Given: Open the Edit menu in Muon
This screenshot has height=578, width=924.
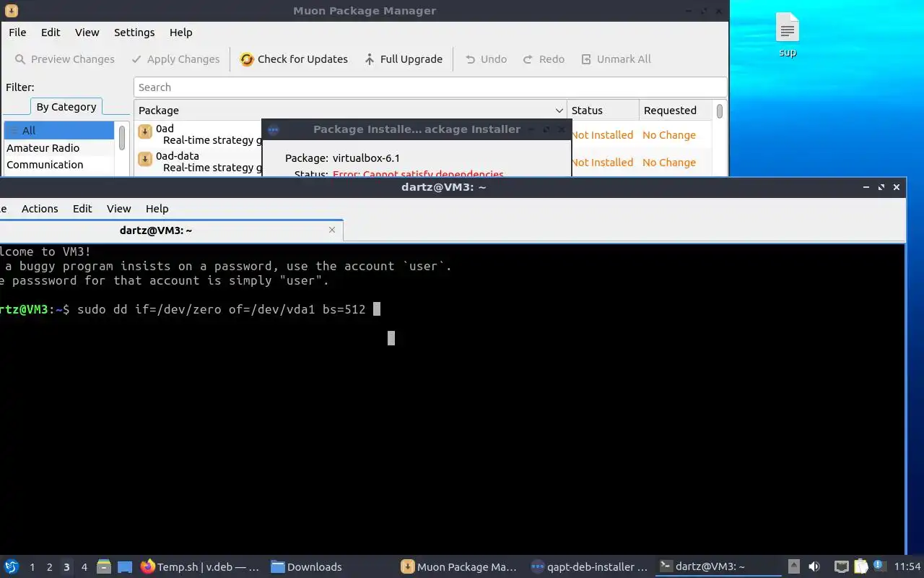Looking at the screenshot, I should pyautogui.click(x=51, y=33).
